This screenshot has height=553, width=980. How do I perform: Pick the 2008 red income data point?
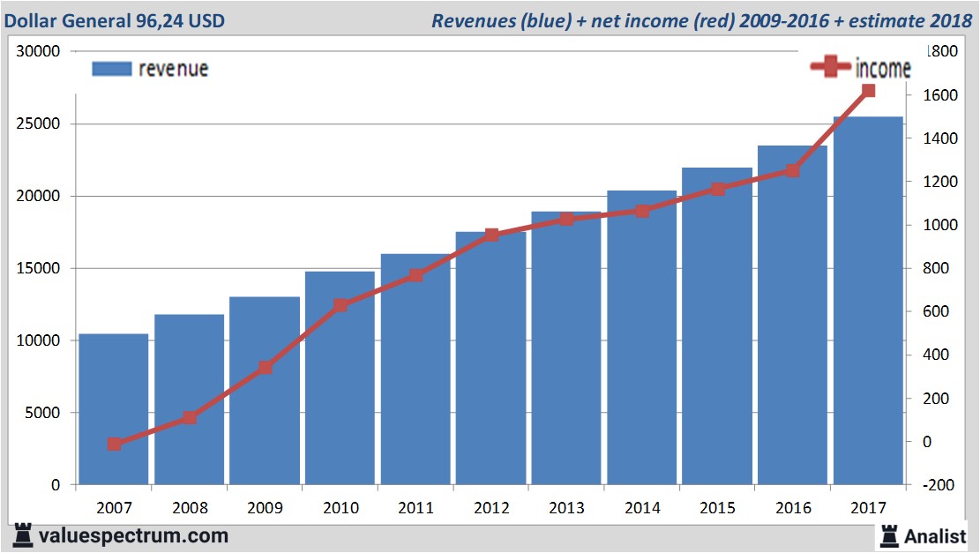(x=190, y=418)
